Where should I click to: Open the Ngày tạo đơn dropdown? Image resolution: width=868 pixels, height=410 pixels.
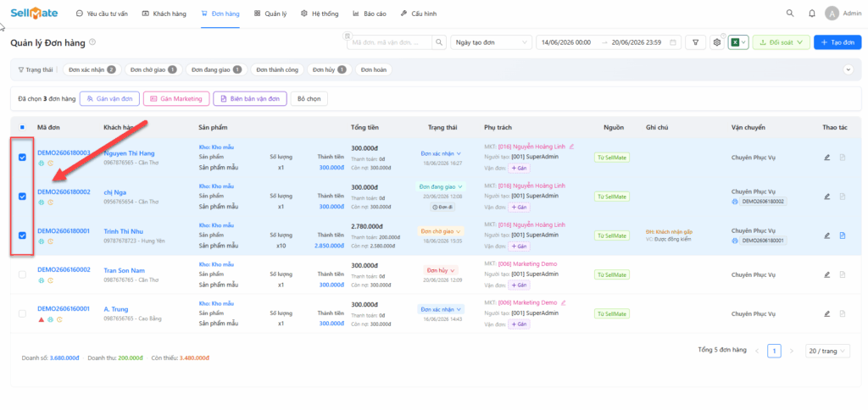point(491,42)
